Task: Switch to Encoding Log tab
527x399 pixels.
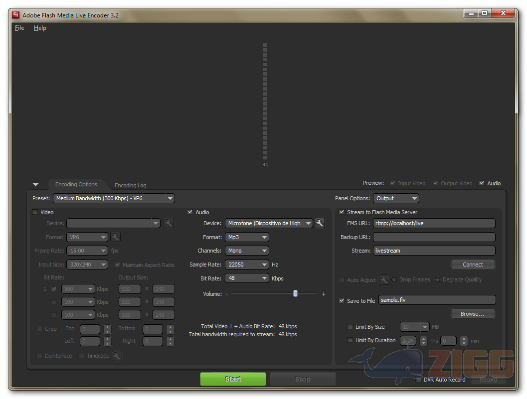Action: coord(130,185)
